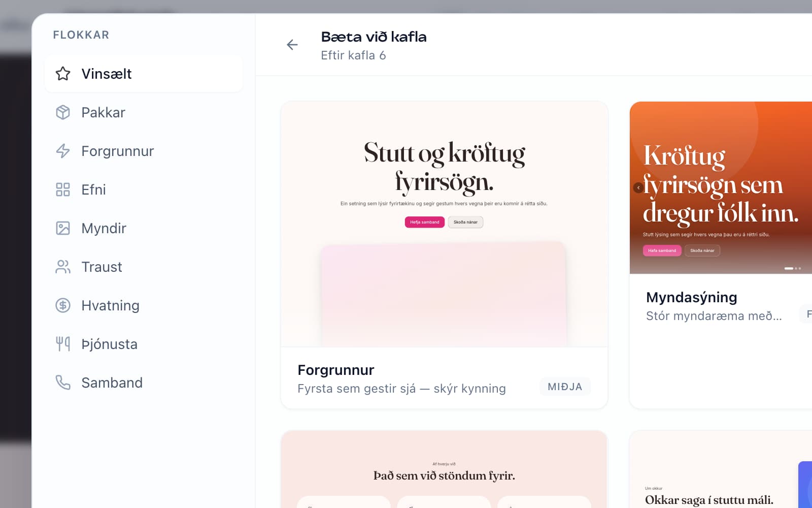Click the package box icon next to Pakkar
This screenshot has height=508, width=812.
62,112
